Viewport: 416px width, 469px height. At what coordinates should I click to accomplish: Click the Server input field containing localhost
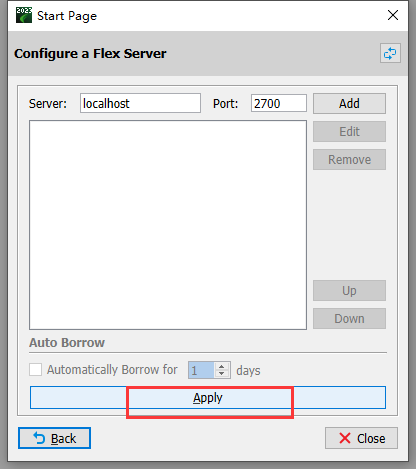coord(140,103)
